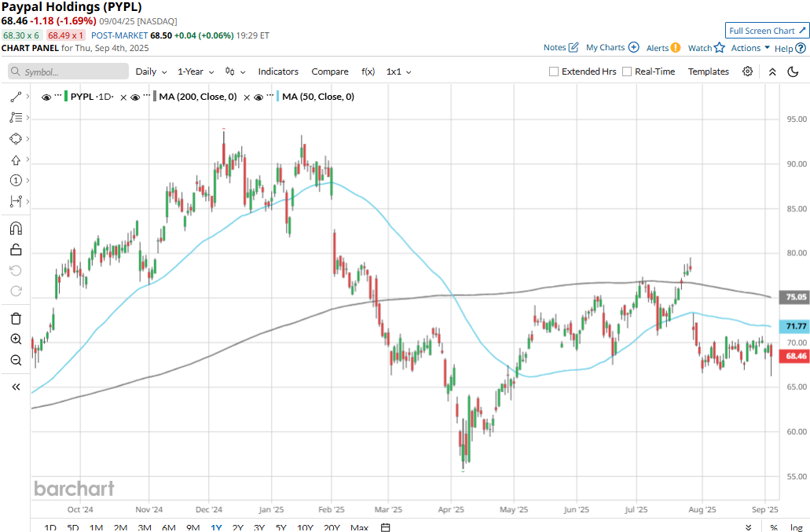
Task: Hide the MA 200 line
Action: click(135, 97)
